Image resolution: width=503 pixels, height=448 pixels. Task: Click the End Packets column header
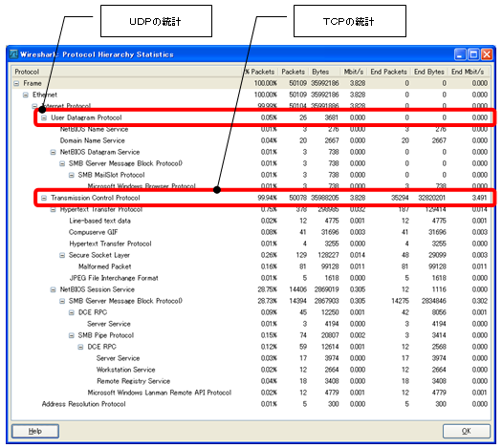pos(389,72)
